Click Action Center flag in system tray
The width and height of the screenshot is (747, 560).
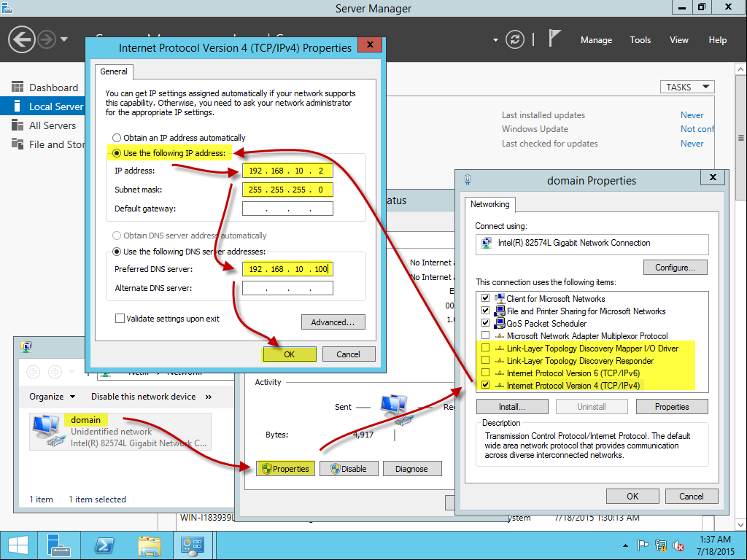point(643,545)
